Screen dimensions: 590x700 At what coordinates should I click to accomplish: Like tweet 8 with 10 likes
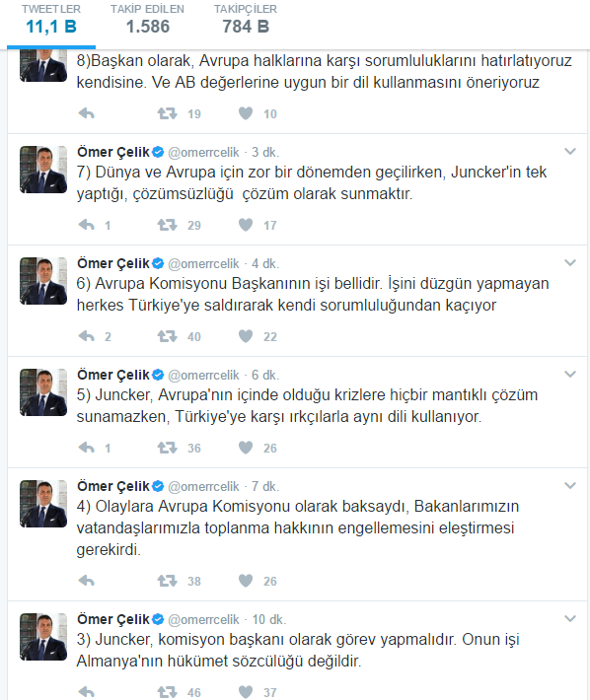(246, 113)
